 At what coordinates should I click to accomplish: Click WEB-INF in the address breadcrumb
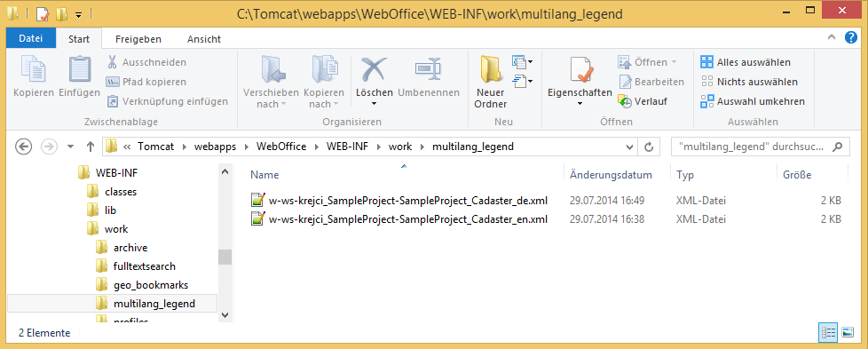coord(347,147)
